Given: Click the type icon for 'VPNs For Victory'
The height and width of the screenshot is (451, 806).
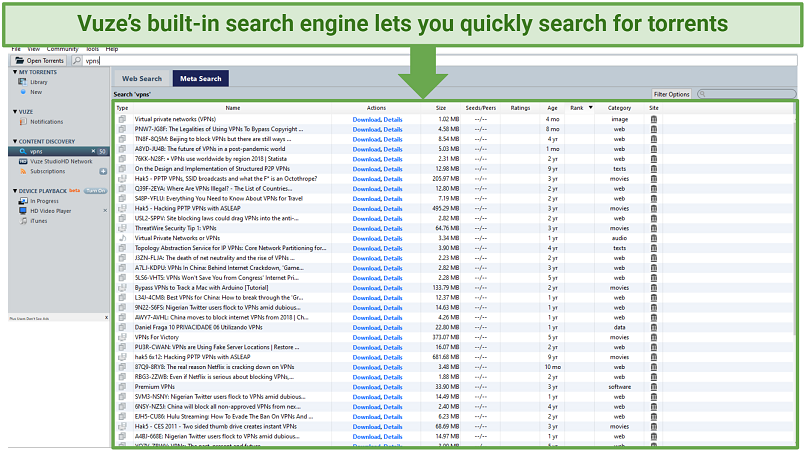Looking at the screenshot, I should tap(122, 337).
